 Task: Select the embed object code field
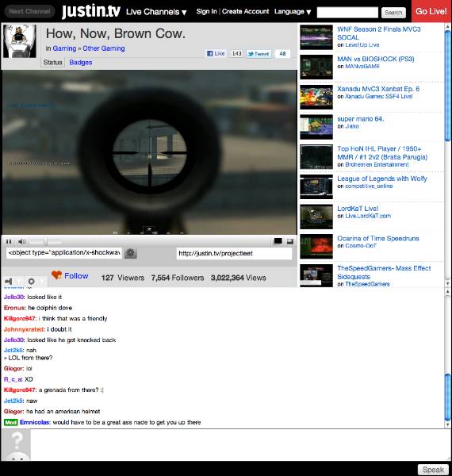tap(64, 252)
